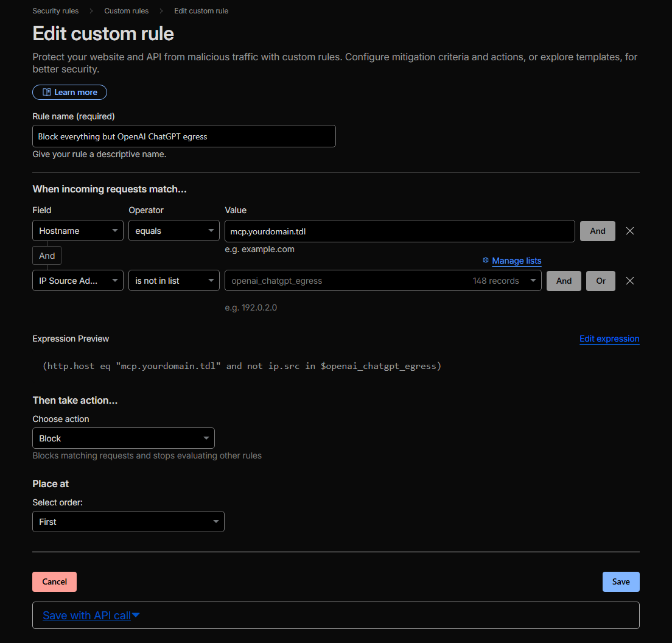Click into the Rule name text field

tap(184, 136)
